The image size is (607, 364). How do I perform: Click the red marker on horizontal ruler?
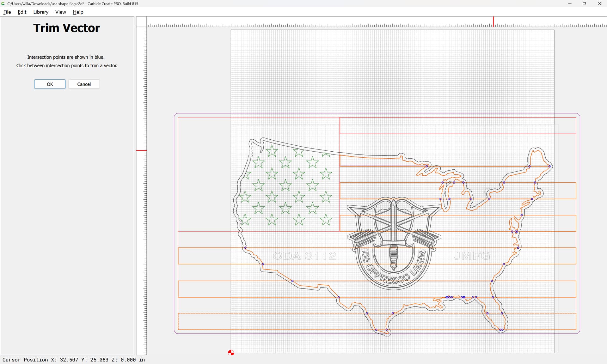493,21
